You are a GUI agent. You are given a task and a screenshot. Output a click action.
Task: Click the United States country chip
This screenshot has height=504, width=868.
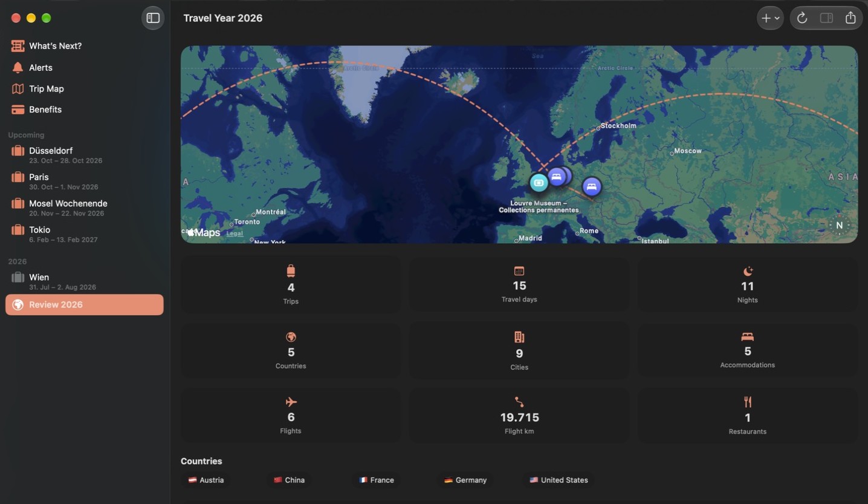[559, 480]
